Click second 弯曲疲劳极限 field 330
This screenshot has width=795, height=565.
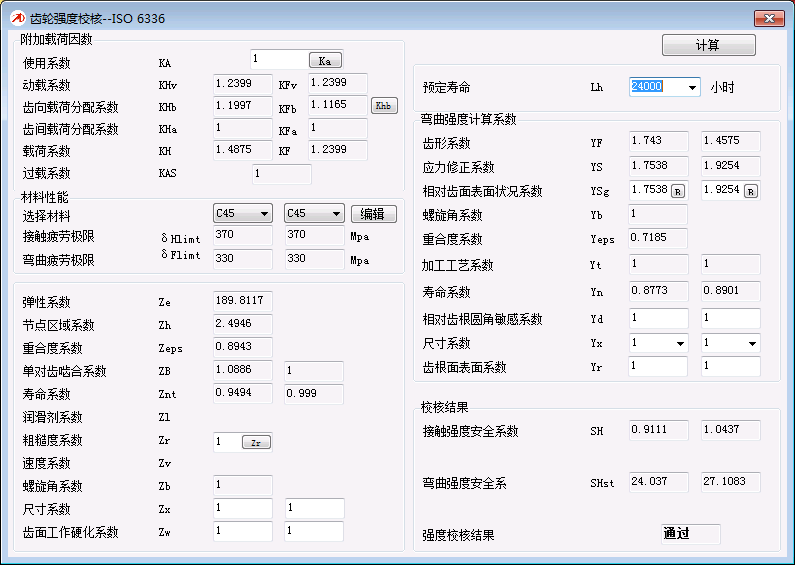click(x=315, y=259)
